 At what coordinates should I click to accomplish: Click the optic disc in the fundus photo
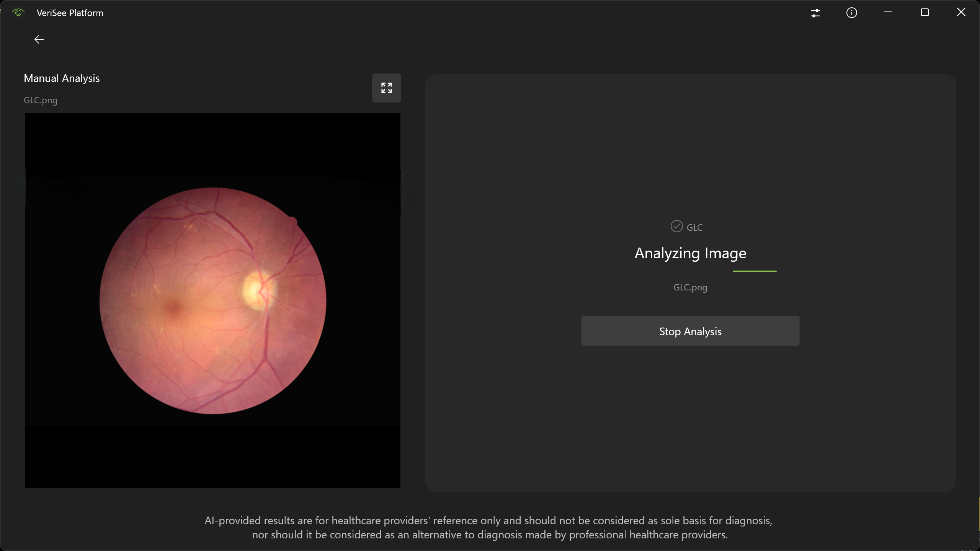pyautogui.click(x=257, y=291)
